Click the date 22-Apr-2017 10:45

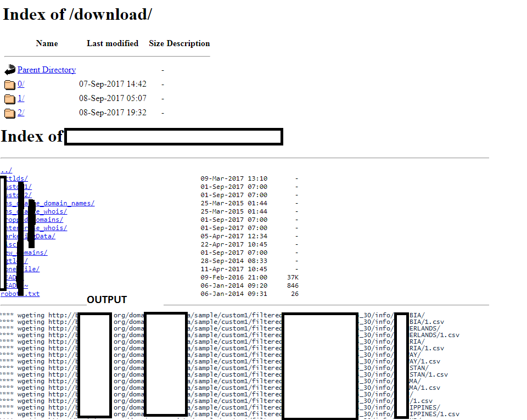(x=234, y=244)
